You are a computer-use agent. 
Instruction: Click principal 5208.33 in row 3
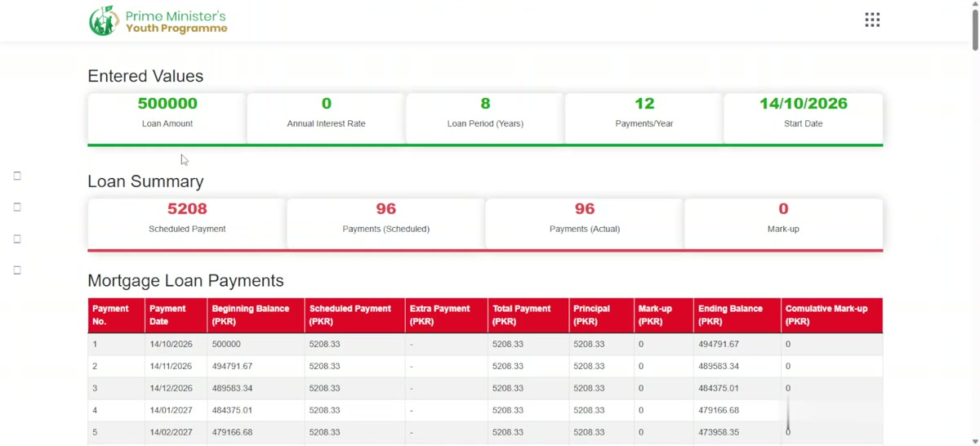click(589, 389)
